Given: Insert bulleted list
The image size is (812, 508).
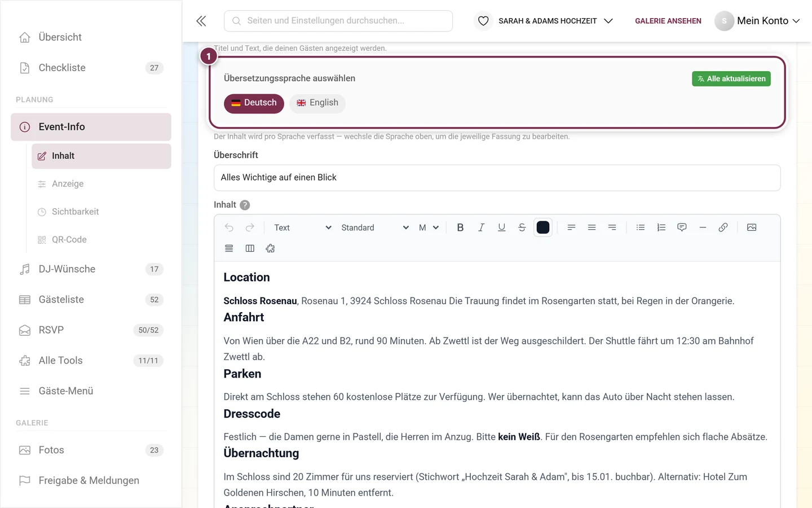Looking at the screenshot, I should click(641, 227).
